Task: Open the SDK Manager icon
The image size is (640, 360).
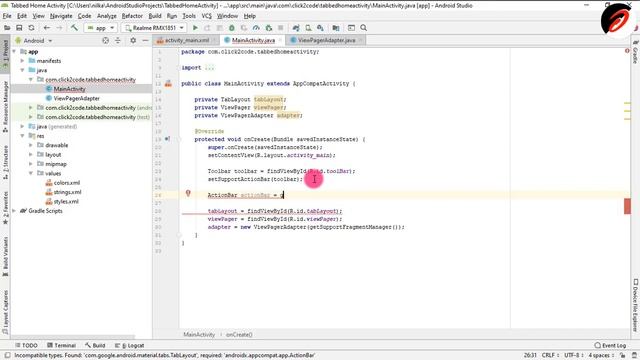Action: [x=320, y=28]
